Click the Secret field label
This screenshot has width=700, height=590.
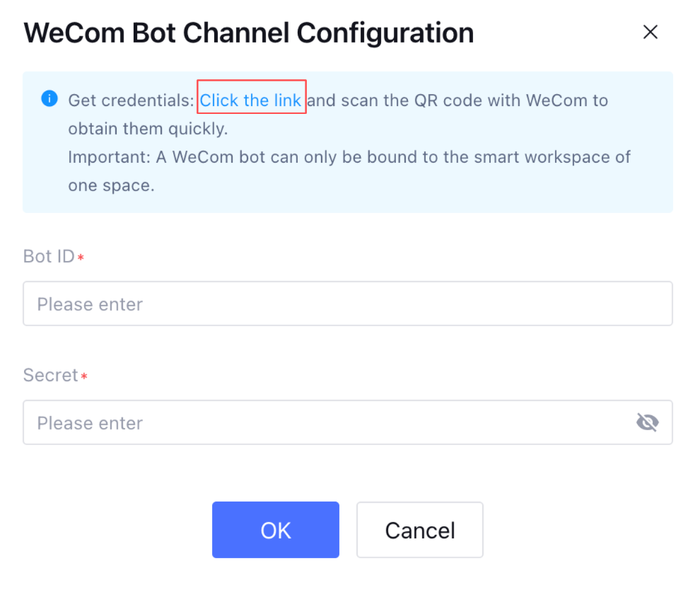(51, 375)
